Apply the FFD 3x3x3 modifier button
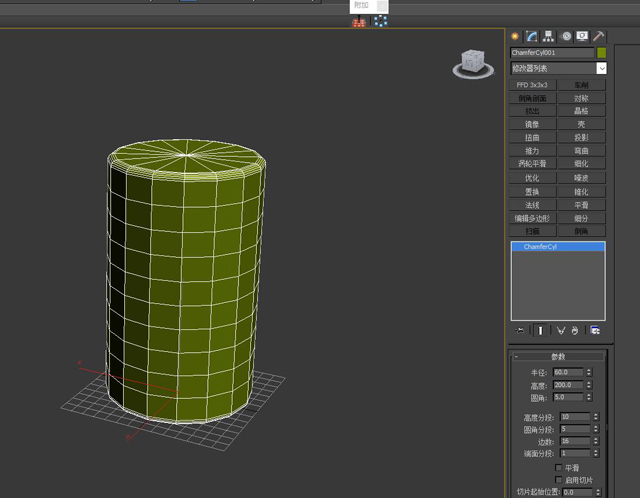640x498 pixels. (x=532, y=85)
